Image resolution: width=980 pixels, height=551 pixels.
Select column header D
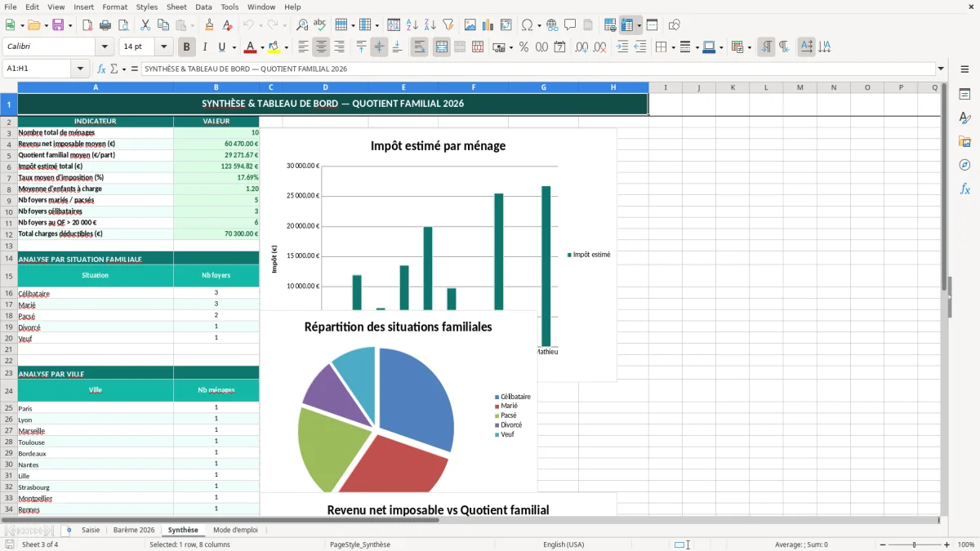pyautogui.click(x=325, y=87)
